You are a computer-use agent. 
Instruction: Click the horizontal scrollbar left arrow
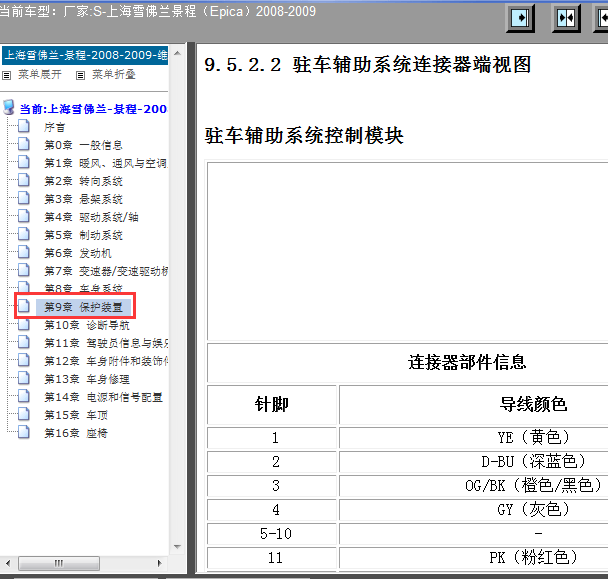8,563
